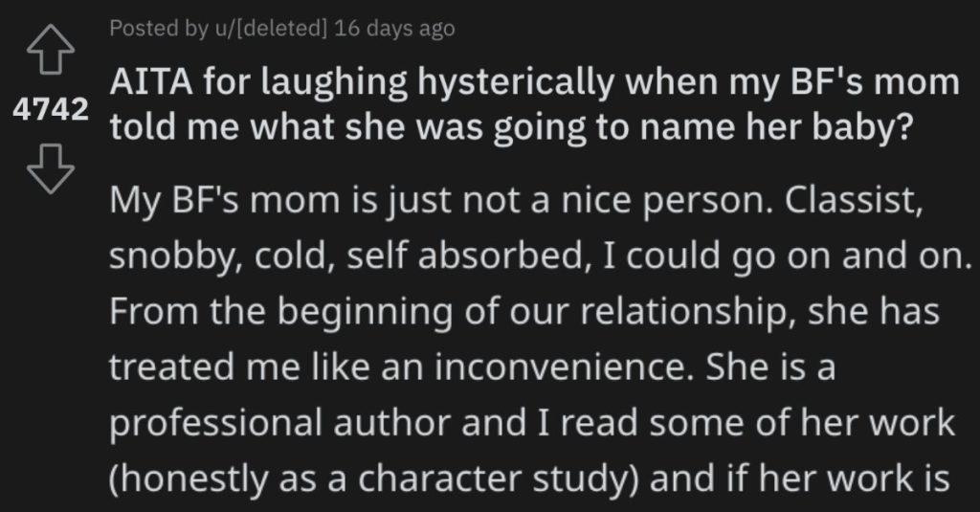Click the 4742 vote score
Image resolution: width=980 pixels, height=512 pixels.
51,110
